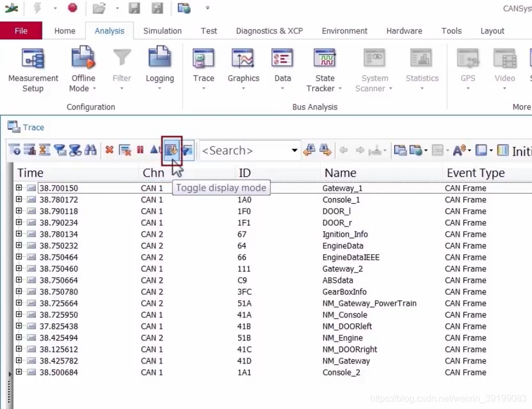Open the dropdown beside the folder-with-globe icon
The image size is (532, 409).
[425, 150]
